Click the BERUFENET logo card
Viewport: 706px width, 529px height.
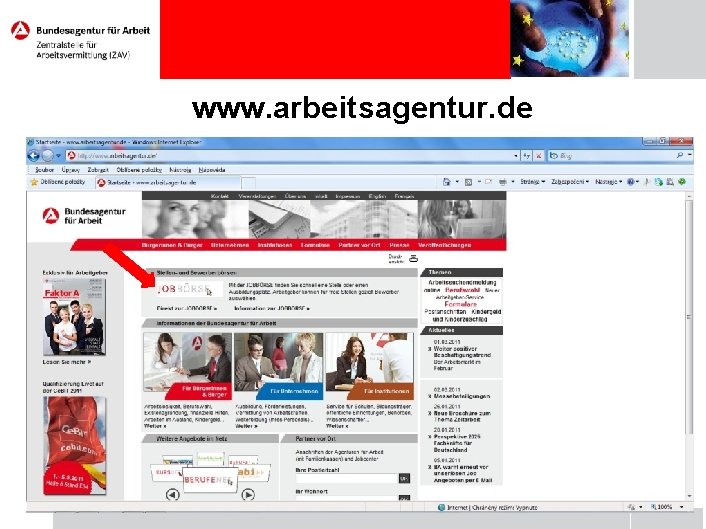(210, 480)
